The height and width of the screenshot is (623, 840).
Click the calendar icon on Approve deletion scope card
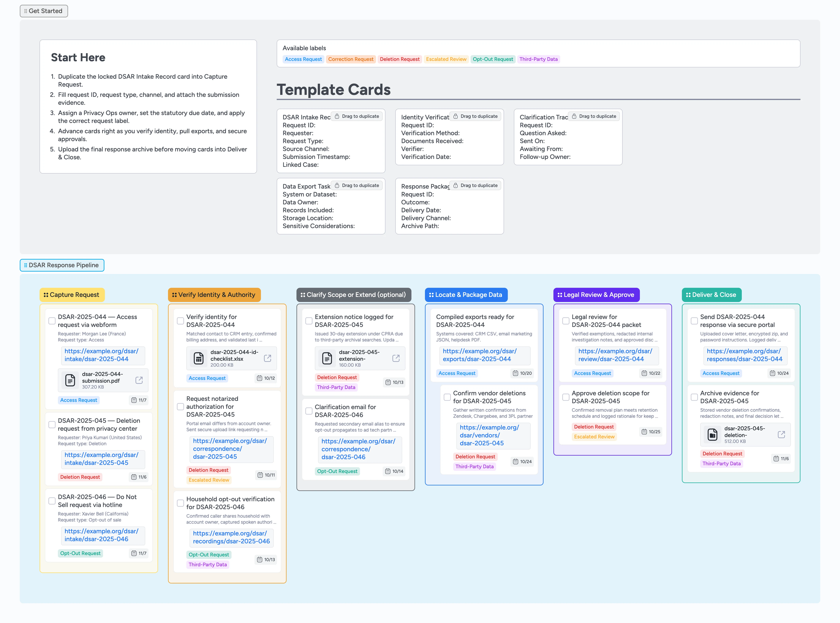coord(645,432)
